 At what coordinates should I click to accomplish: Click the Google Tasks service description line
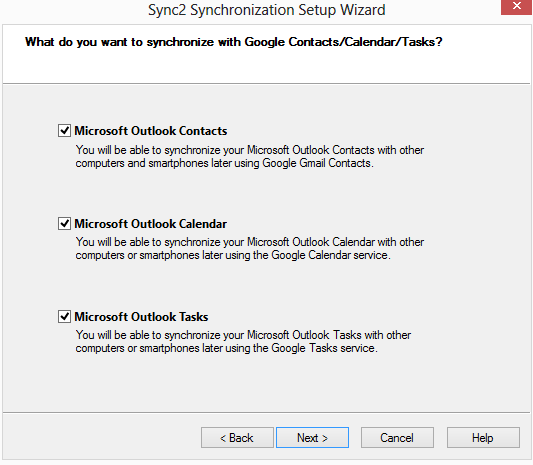coord(226,348)
